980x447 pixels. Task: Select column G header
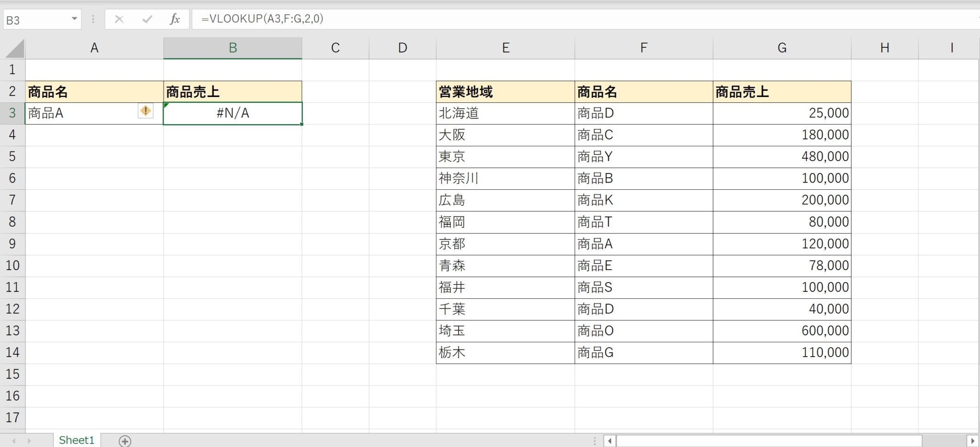click(x=781, y=48)
